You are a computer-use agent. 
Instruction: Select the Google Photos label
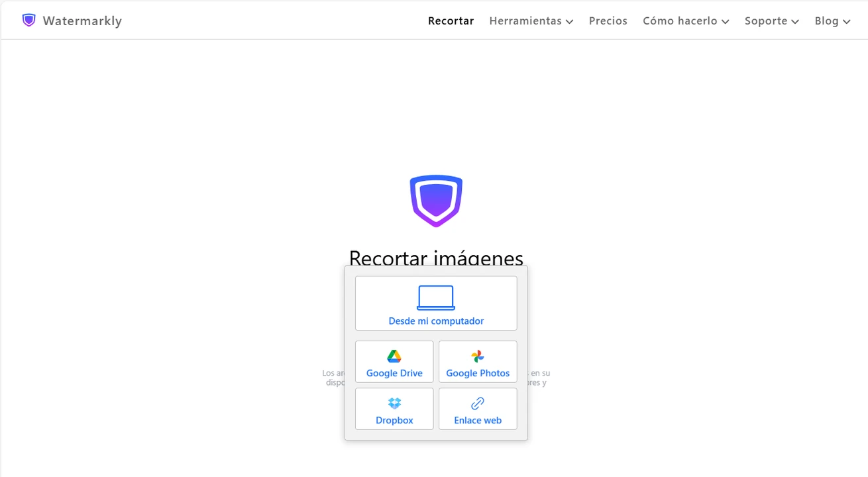point(478,374)
